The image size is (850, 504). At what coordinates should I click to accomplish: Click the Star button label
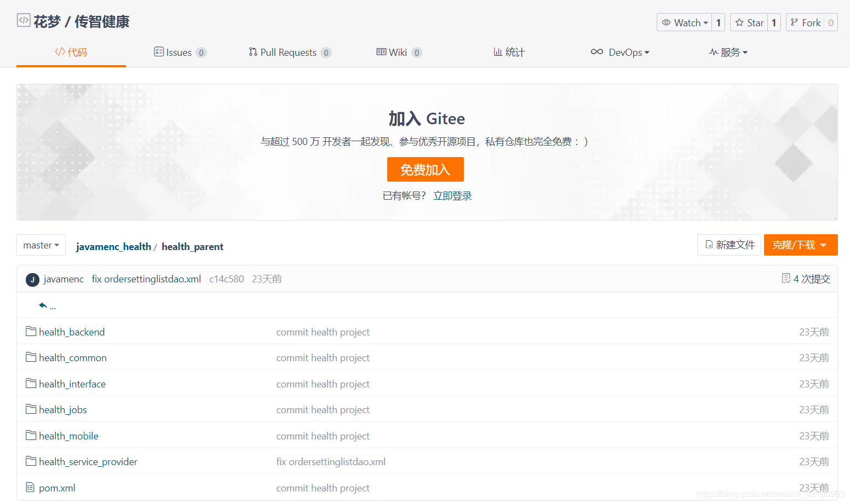[755, 23]
